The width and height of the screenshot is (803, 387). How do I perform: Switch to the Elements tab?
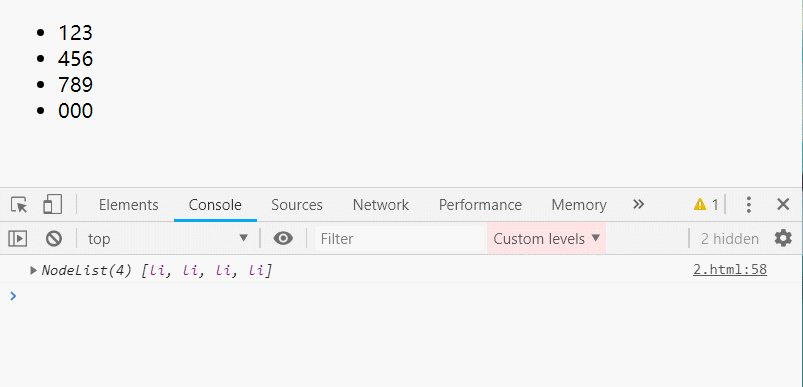(129, 205)
